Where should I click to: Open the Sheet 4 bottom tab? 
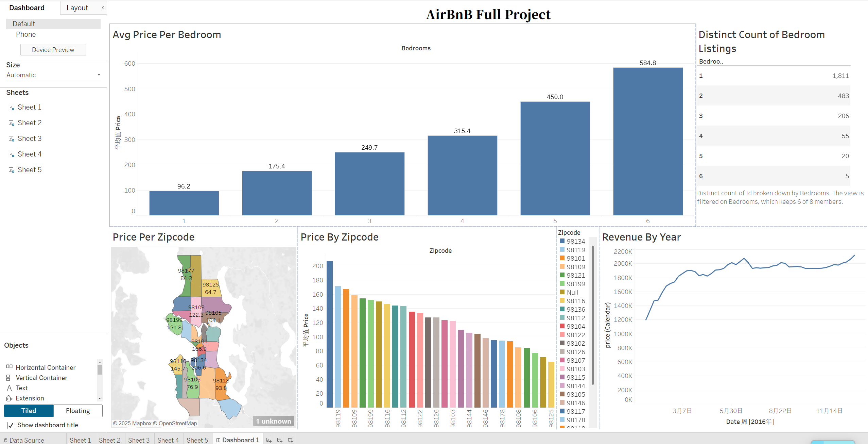(168, 440)
